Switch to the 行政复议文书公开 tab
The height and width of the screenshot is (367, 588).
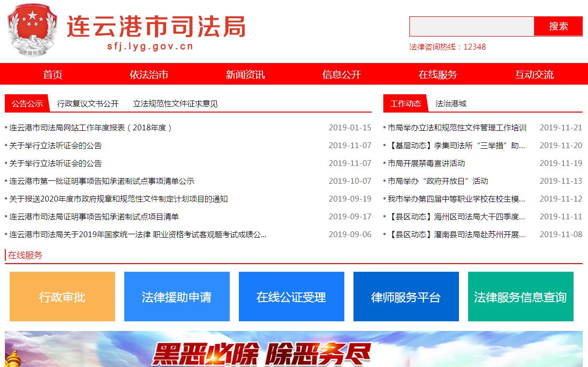pyautogui.click(x=88, y=103)
